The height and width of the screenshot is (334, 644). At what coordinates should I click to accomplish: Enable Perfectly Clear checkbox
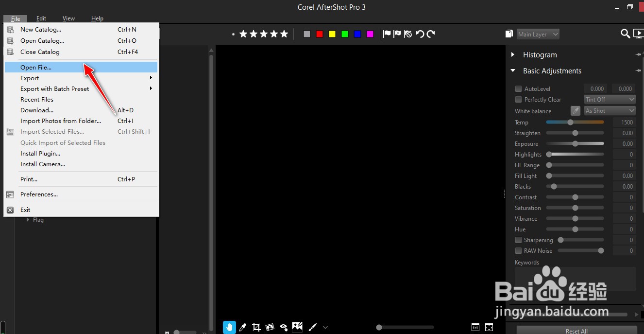(518, 100)
